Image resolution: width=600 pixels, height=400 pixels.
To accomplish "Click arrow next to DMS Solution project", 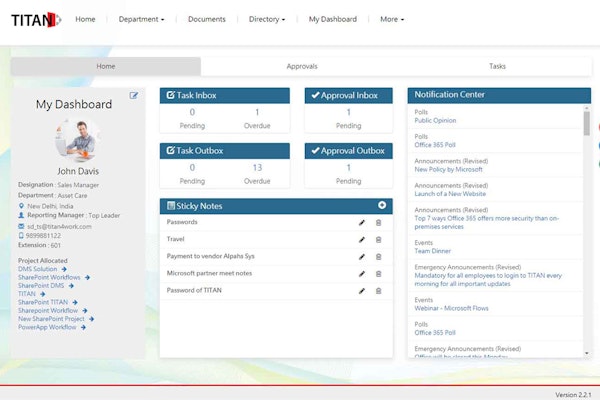I will point(65,269).
